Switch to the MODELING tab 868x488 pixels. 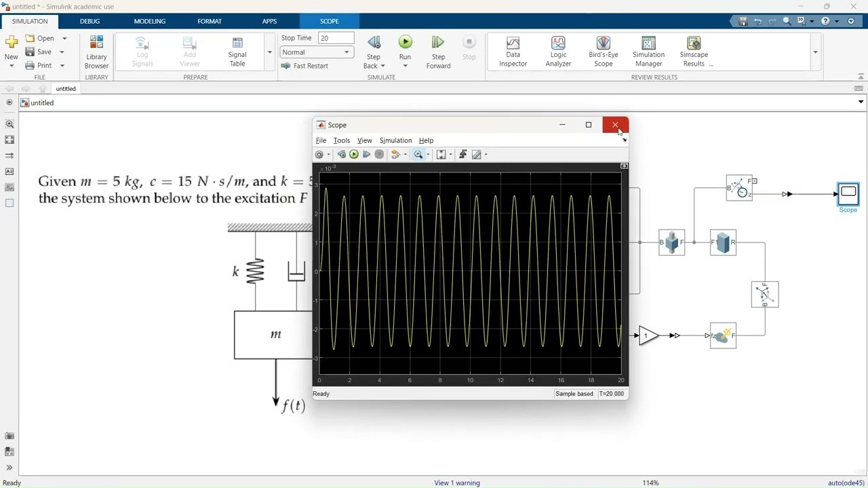[149, 21]
